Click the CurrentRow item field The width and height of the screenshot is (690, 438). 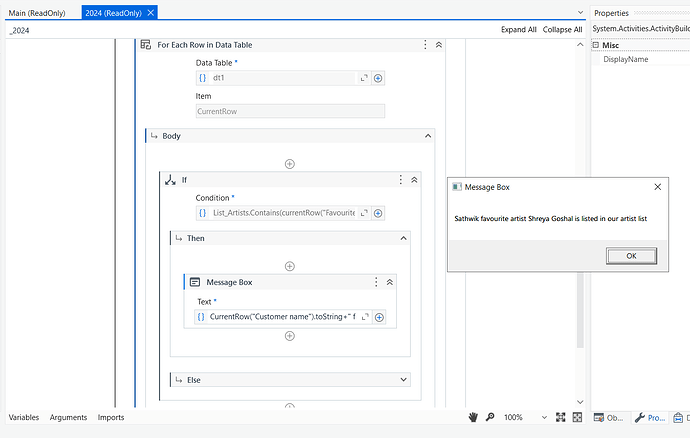click(290, 111)
